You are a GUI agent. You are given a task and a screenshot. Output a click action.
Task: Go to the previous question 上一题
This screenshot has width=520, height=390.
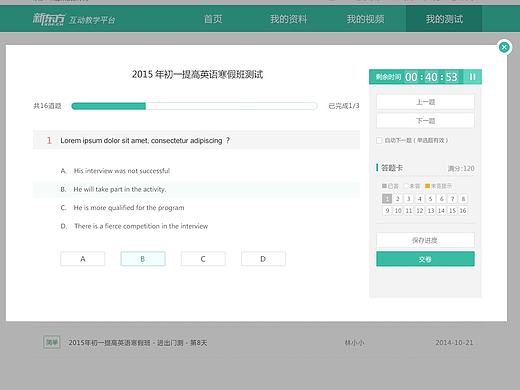tap(425, 102)
